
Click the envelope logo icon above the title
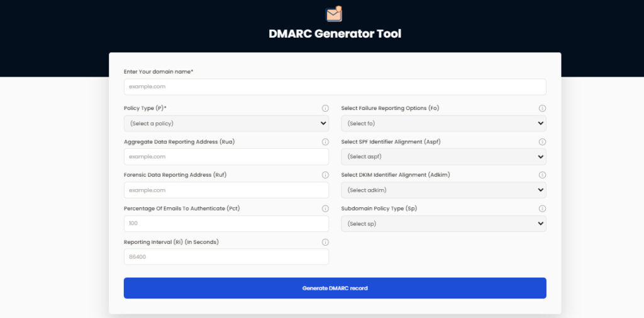click(334, 14)
